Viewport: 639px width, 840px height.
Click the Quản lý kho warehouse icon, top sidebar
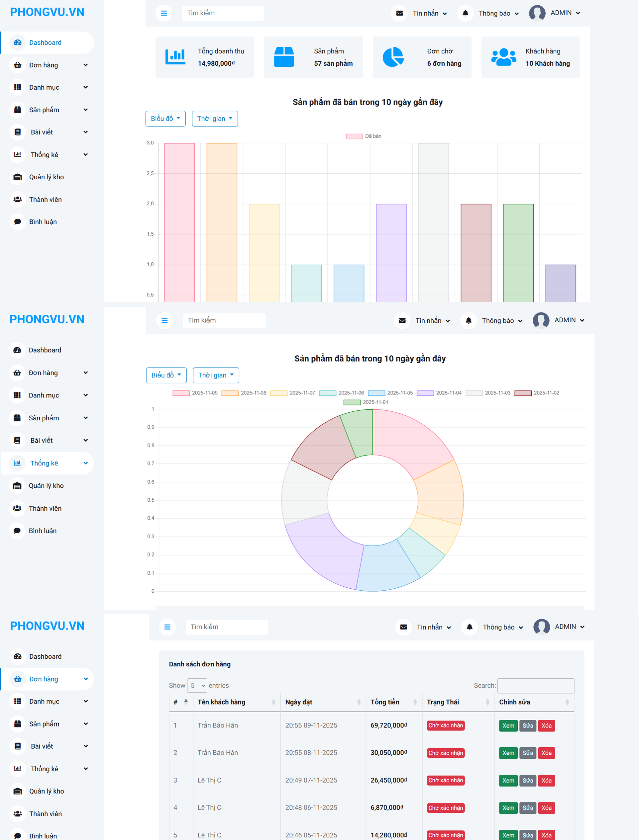18,177
